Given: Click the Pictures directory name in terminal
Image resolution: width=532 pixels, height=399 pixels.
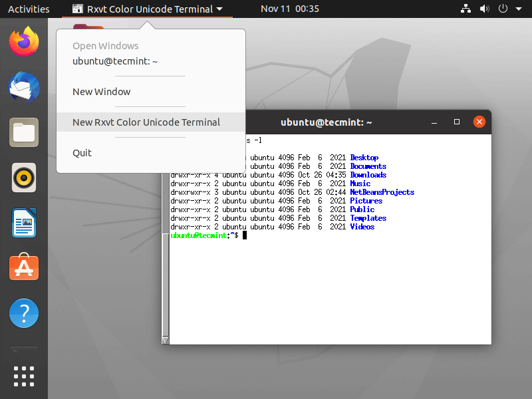Looking at the screenshot, I should (x=366, y=201).
